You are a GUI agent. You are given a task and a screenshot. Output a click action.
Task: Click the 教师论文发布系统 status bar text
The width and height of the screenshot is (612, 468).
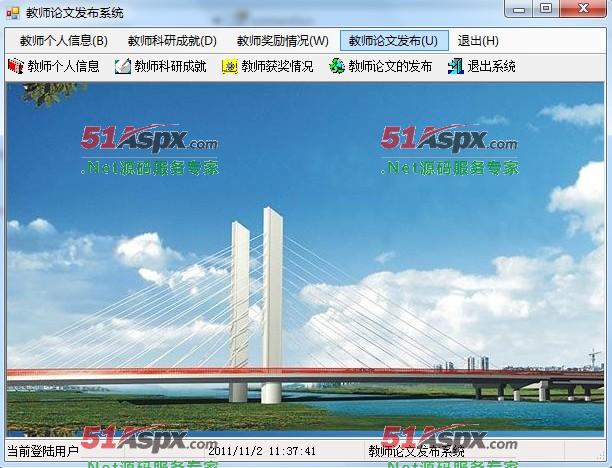pyautogui.click(x=416, y=452)
